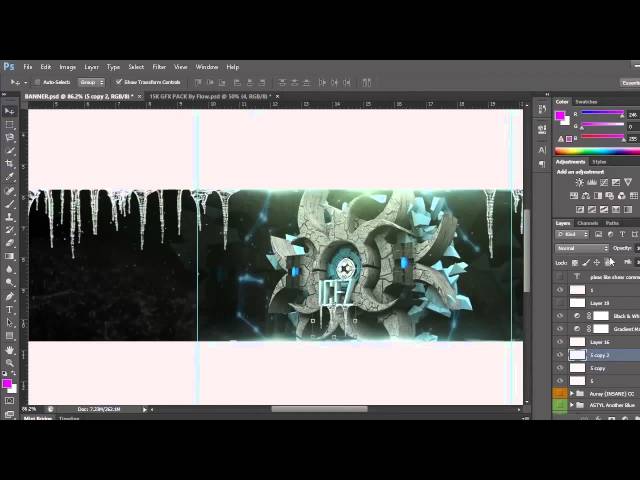Click the Color Balance adjustment icon

(586, 196)
